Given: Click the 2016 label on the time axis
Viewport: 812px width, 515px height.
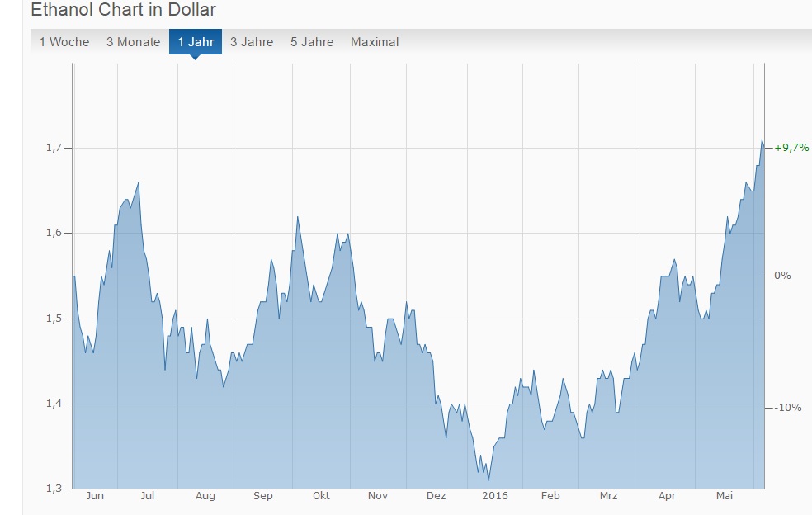Looking at the screenshot, I should click(495, 496).
